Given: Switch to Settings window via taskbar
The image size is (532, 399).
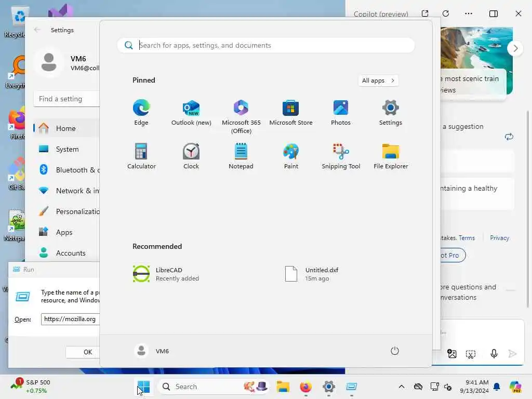Looking at the screenshot, I should click(329, 387).
